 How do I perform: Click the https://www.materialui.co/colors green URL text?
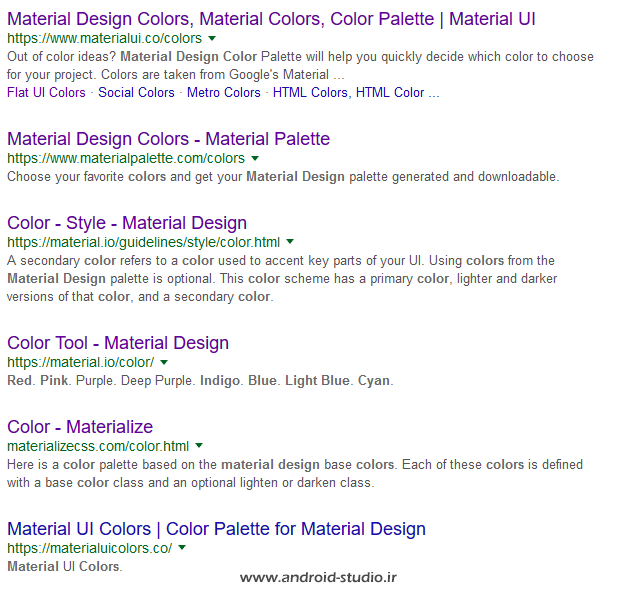pos(104,39)
